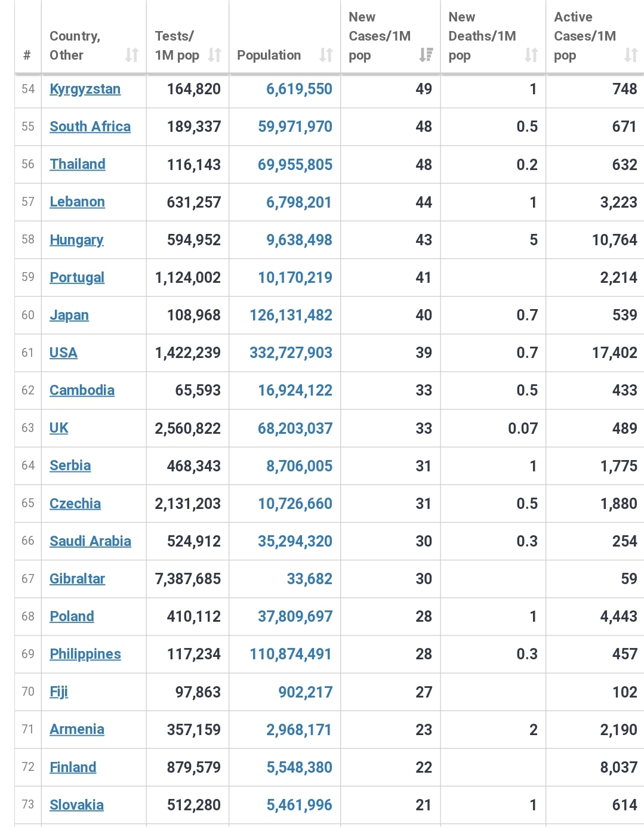Sort by New Deaths/1M pop icon
The height and width of the screenshot is (827, 644).
(x=531, y=55)
